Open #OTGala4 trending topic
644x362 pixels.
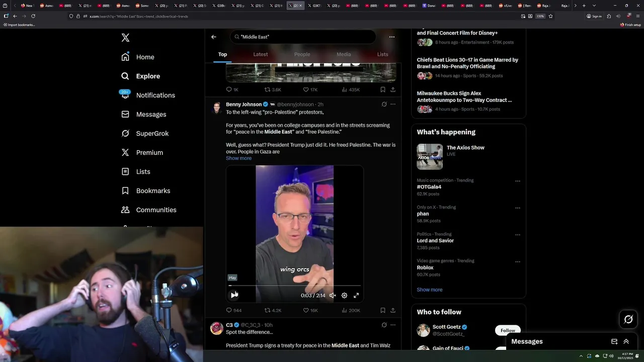click(x=429, y=187)
